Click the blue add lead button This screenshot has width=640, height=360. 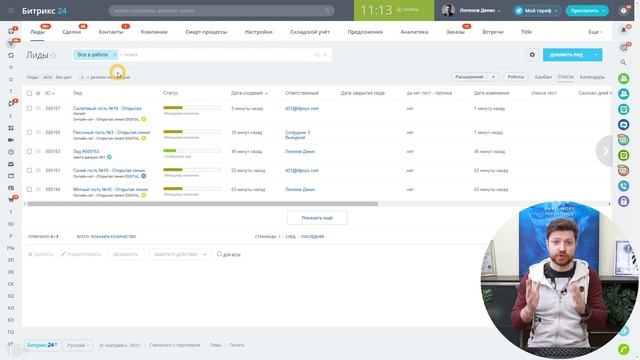pos(566,55)
